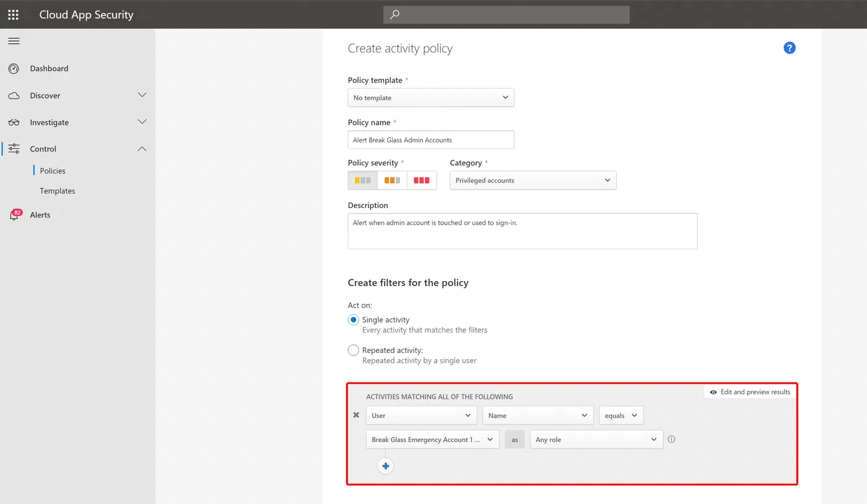
Task: Open the blue help question mark
Action: point(790,48)
